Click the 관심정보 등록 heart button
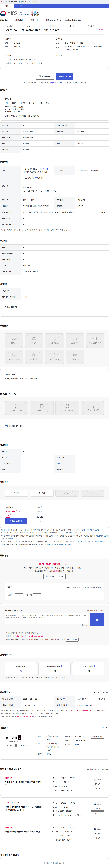This screenshot has width=109, height=868. pos(45,77)
